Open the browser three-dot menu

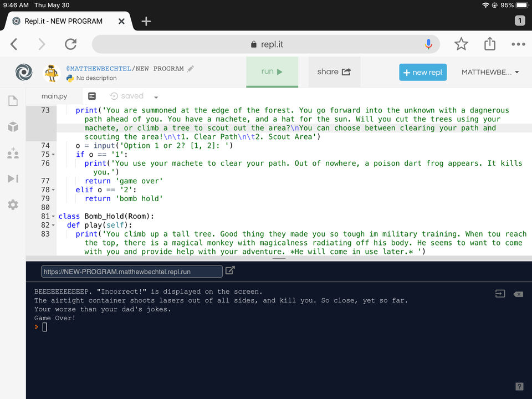click(x=518, y=44)
